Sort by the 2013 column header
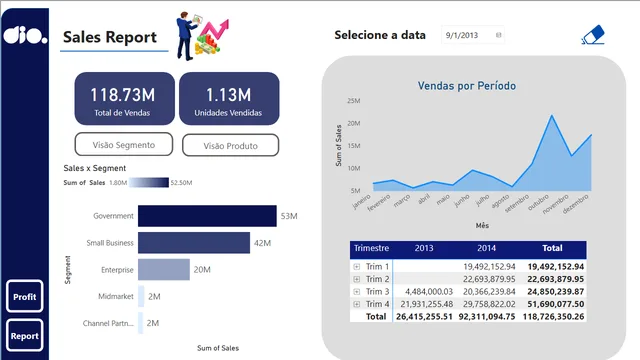This screenshot has width=640, height=360. 424,248
